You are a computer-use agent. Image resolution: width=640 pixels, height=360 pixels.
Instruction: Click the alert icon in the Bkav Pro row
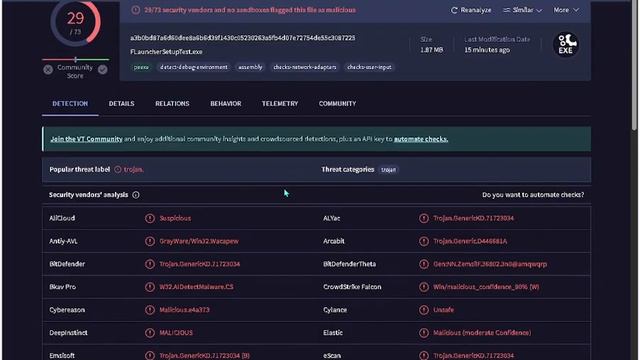point(150,287)
